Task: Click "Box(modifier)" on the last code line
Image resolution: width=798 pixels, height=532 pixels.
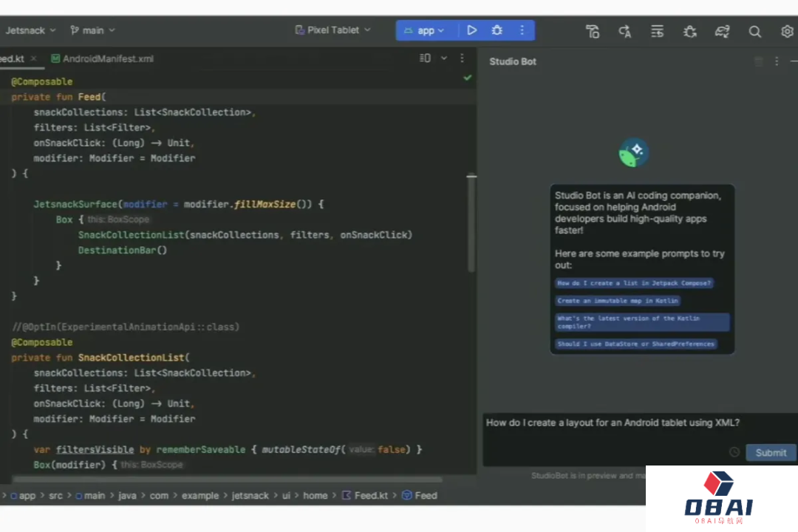Action: tap(69, 465)
